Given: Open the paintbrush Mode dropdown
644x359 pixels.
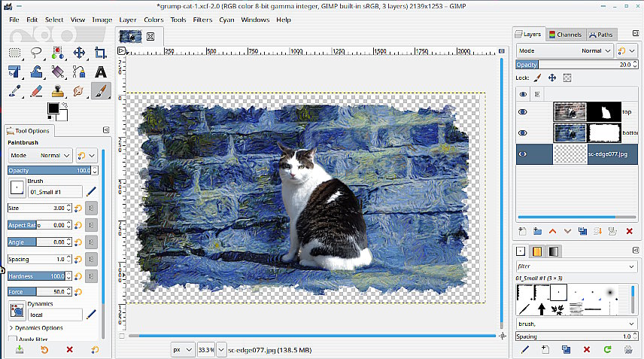Looking at the screenshot, I should 41,155.
